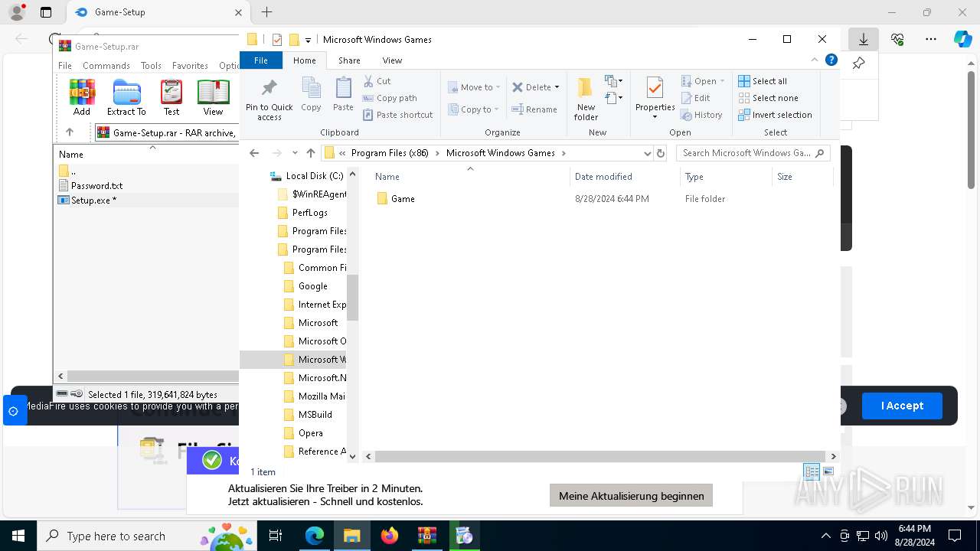
Task: Refresh the Explorer address bar
Action: pos(661,153)
